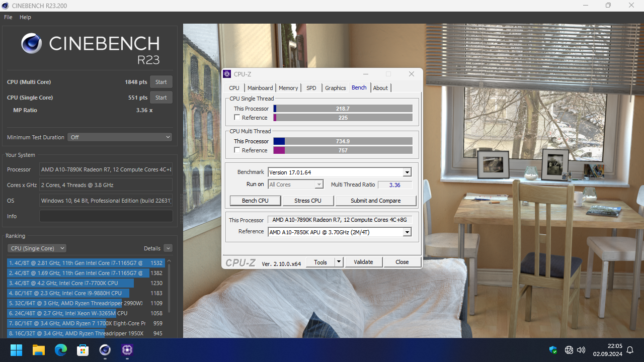
Task: Click the Bench CPU button
Action: [255, 200]
